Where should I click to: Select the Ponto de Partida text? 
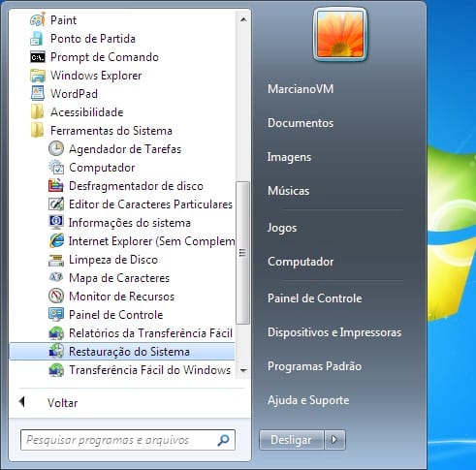93,39
